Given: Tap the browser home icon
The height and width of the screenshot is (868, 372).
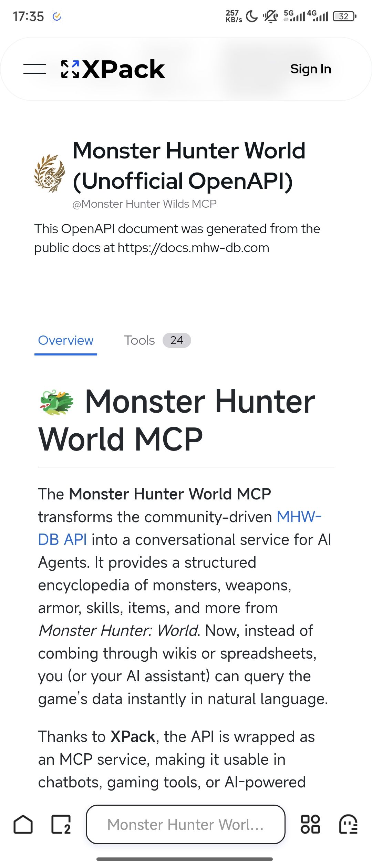Looking at the screenshot, I should (x=23, y=825).
